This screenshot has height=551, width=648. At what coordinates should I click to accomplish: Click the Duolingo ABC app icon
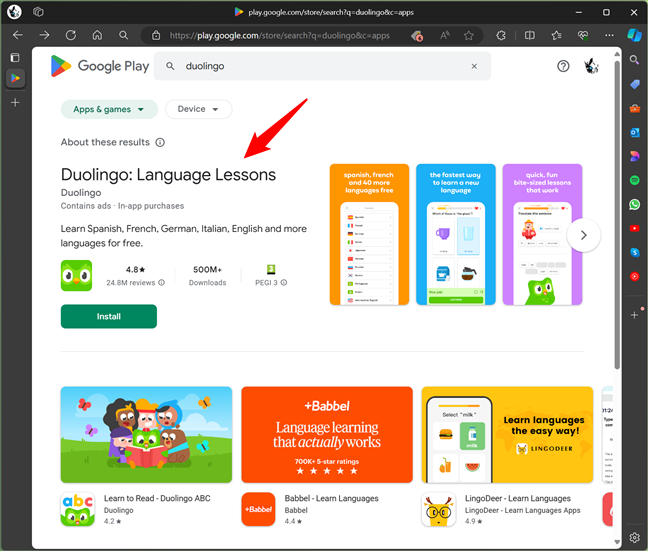(78, 509)
